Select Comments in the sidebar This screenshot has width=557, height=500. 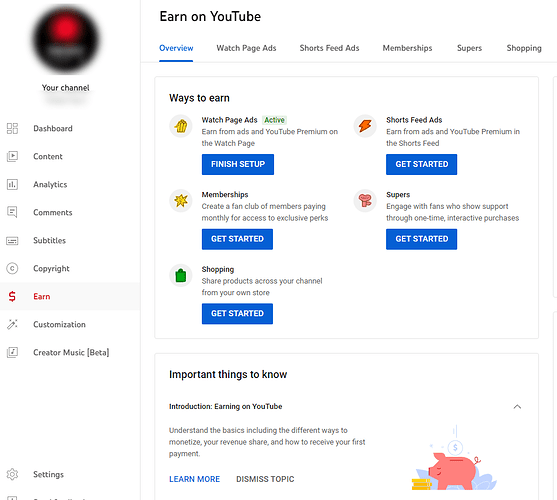[x=53, y=212]
